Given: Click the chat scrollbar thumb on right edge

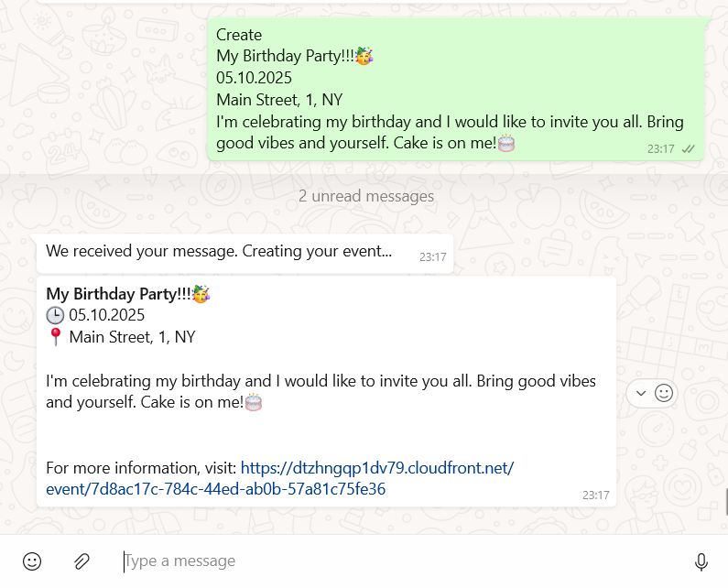Looking at the screenshot, I should pos(725,502).
